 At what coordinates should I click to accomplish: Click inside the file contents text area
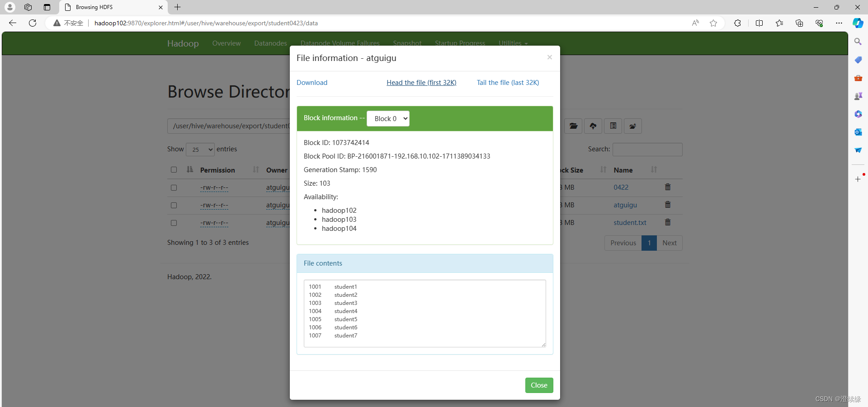(x=425, y=313)
